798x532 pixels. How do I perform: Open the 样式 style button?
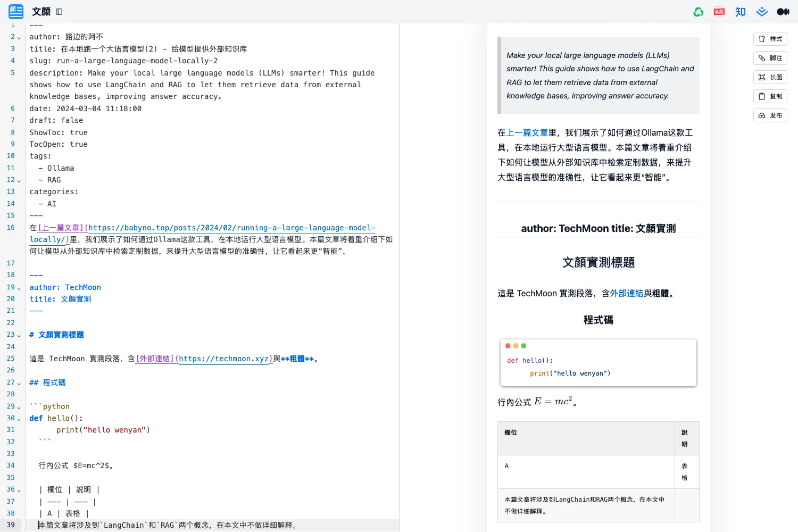[770, 39]
